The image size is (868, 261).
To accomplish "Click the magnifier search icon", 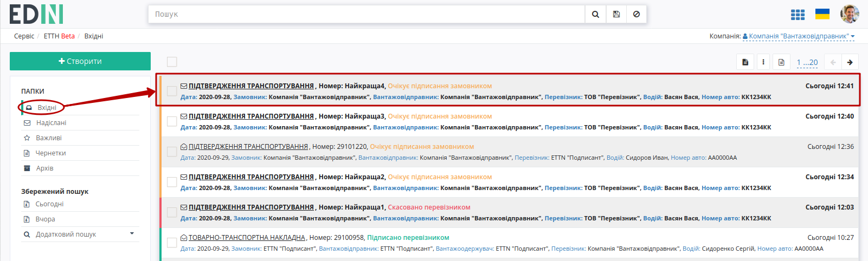I will point(595,14).
